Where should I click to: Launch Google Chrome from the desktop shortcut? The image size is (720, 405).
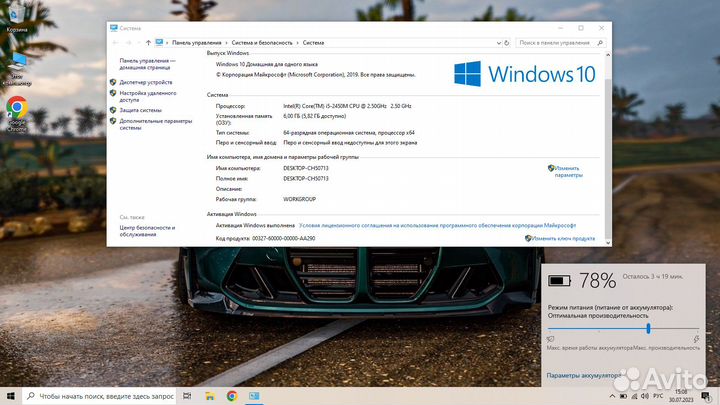tap(17, 114)
